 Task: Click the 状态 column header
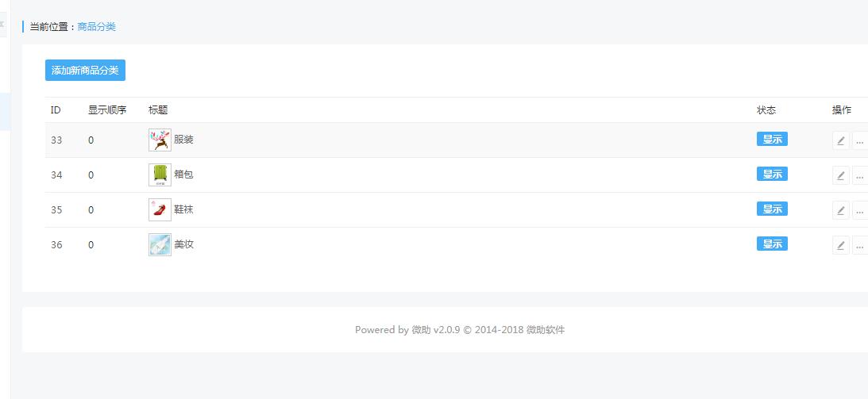pos(766,110)
